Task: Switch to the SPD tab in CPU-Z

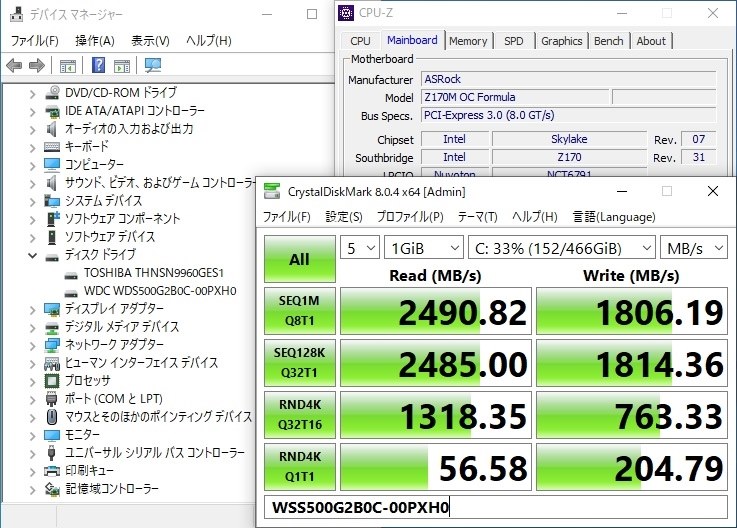Action: (x=513, y=41)
